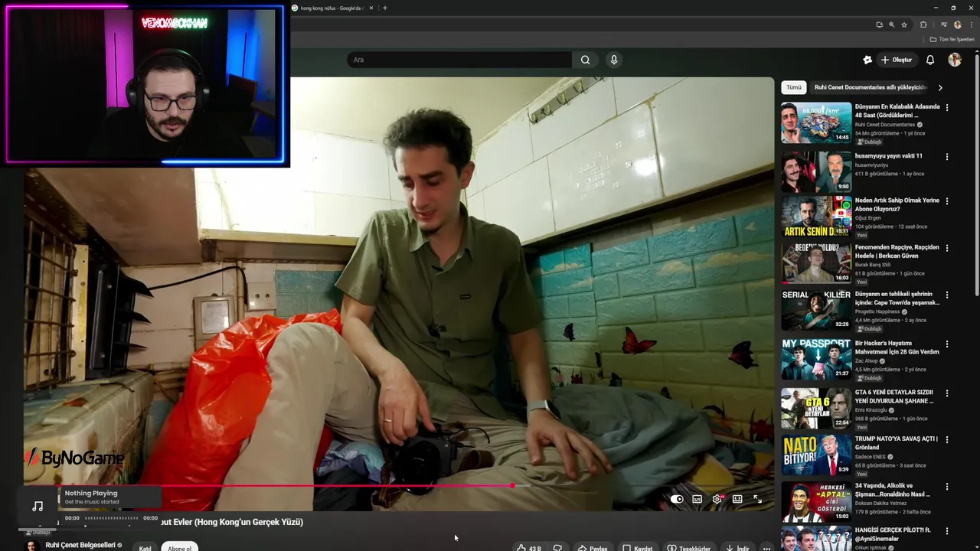Open options for husamyuyu yayın vakti 11
The width and height of the screenshot is (980, 551).
click(947, 157)
